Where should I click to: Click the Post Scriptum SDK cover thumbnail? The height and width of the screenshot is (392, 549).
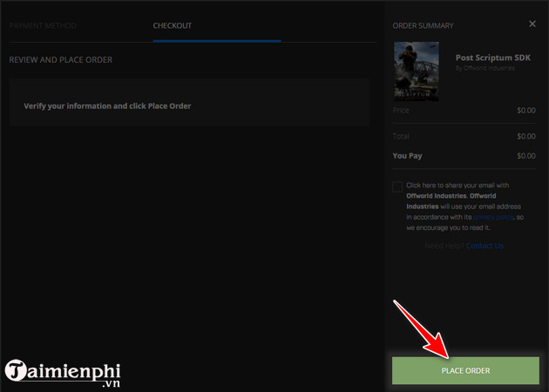point(417,71)
